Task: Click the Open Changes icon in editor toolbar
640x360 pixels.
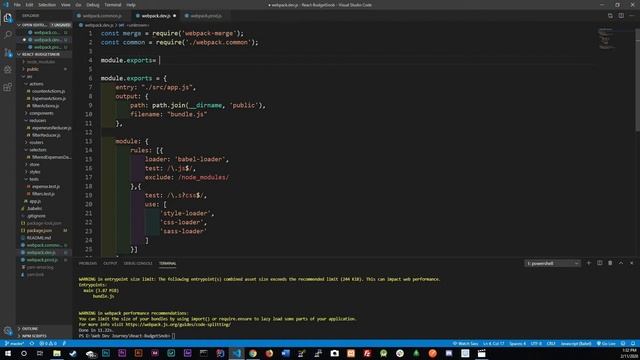Action: pyautogui.click(x=610, y=16)
